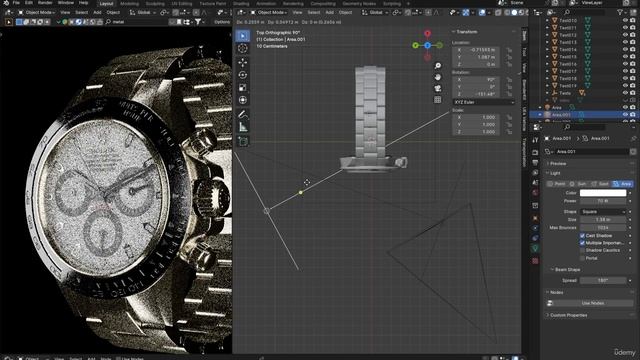Select the Add Cube tool

(x=242, y=141)
